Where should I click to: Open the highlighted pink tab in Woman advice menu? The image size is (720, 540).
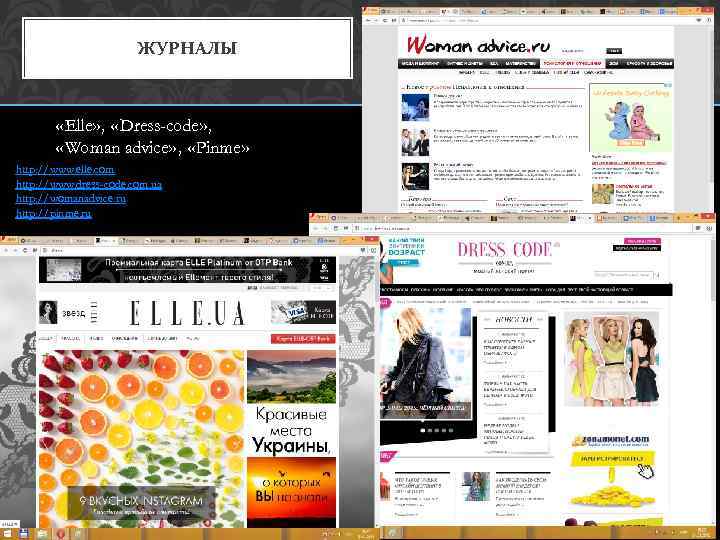[572, 63]
